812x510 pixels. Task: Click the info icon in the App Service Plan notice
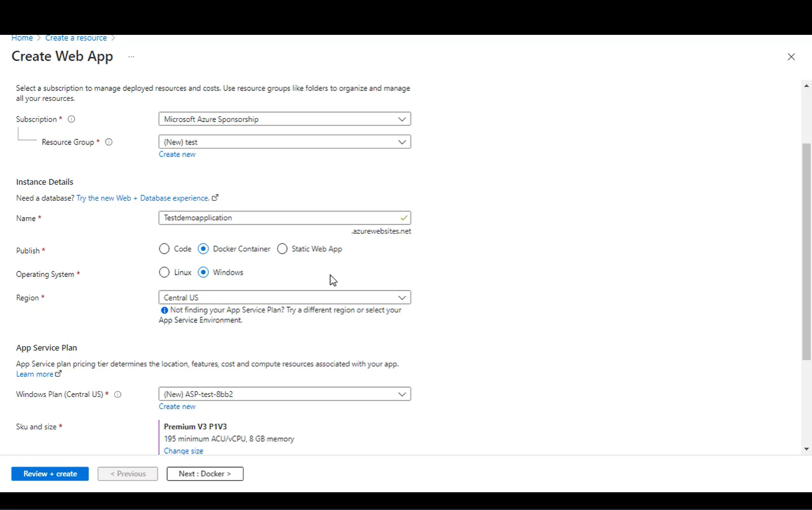[x=164, y=310]
